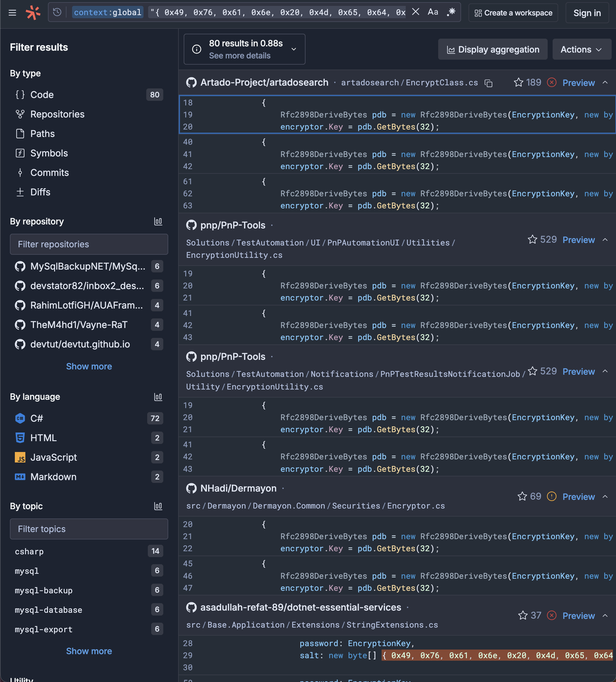This screenshot has height=682, width=616.
Task: Preview PnPAutomationUI EncryptionUtility.cs result
Action: coord(579,240)
